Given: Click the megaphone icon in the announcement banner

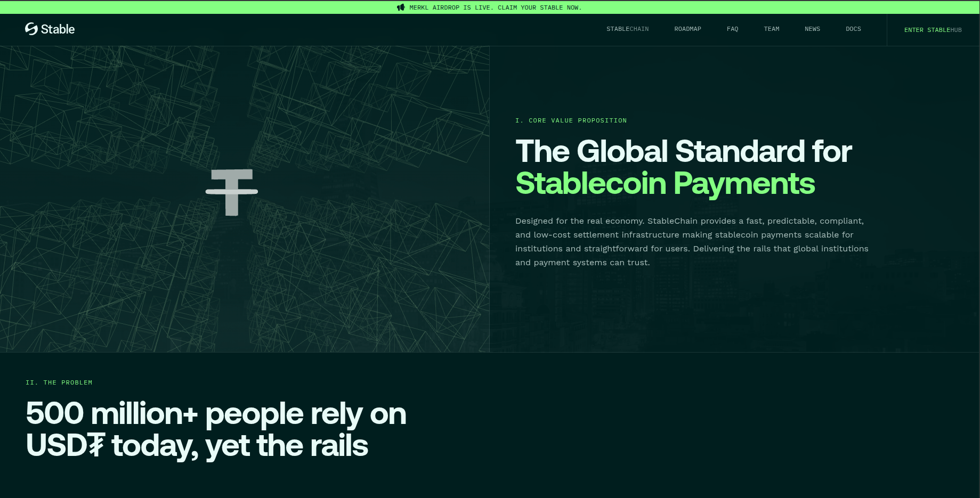Looking at the screenshot, I should click(x=401, y=7).
